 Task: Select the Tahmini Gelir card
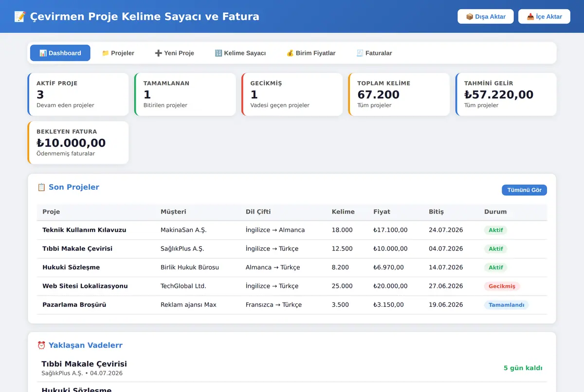point(506,94)
